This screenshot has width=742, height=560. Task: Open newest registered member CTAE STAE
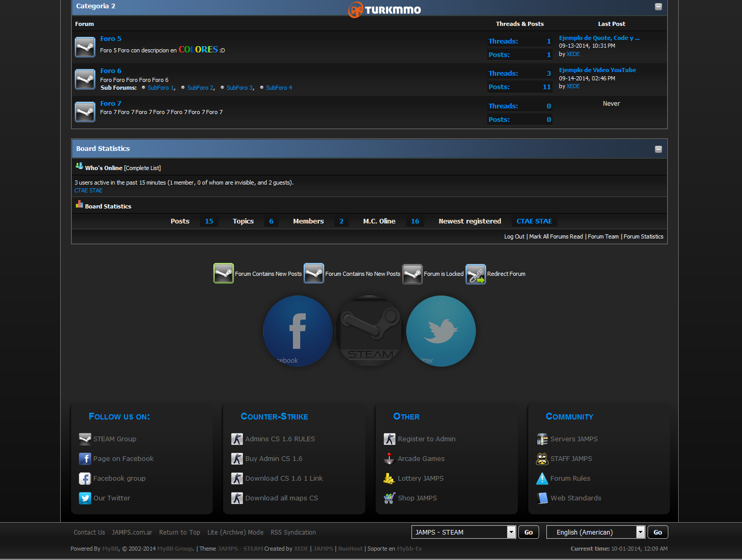tap(534, 221)
